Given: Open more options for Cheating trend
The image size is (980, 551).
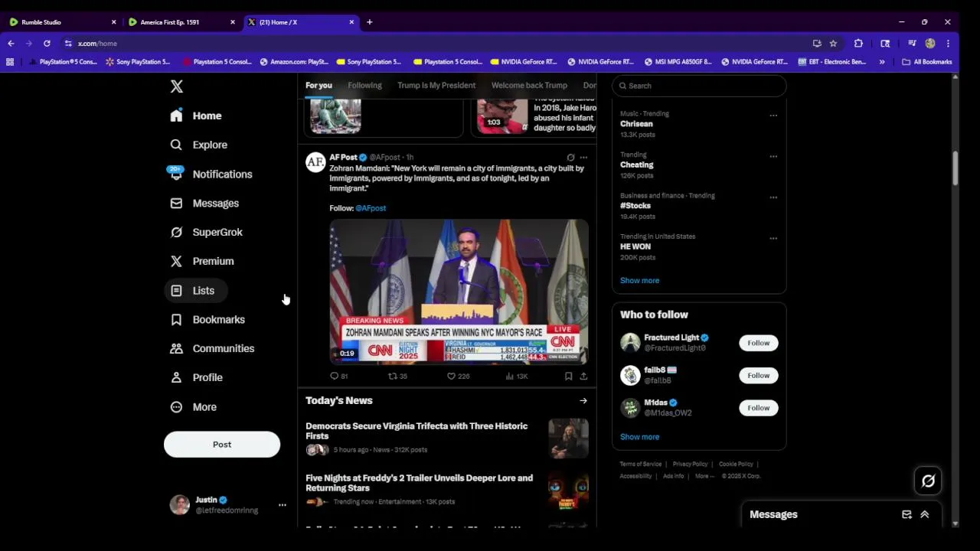Looking at the screenshot, I should coord(773,156).
